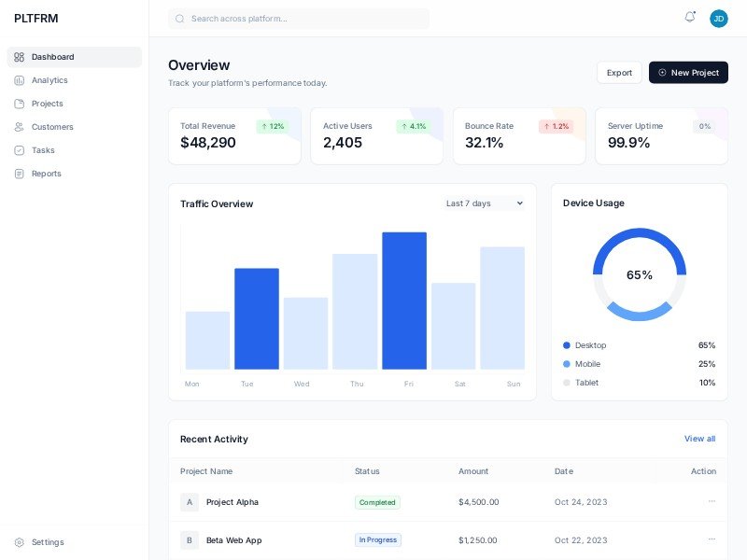This screenshot has width=747, height=560.
Task: Focus the Search across platform field
Action: point(299,19)
